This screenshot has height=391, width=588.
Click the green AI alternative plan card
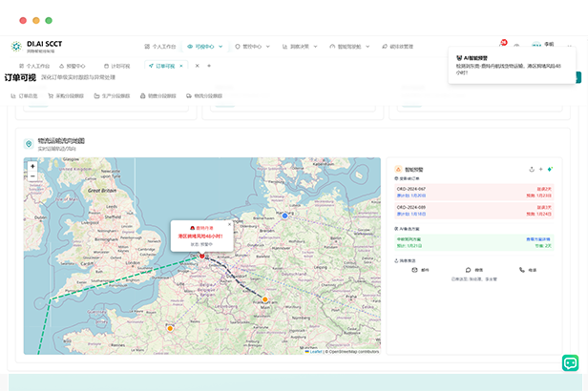point(474,242)
